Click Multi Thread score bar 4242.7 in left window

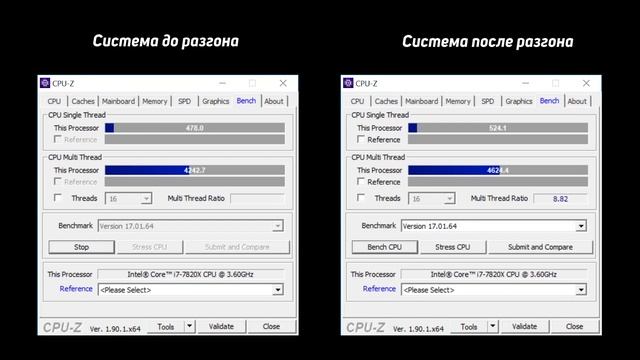tap(195, 170)
